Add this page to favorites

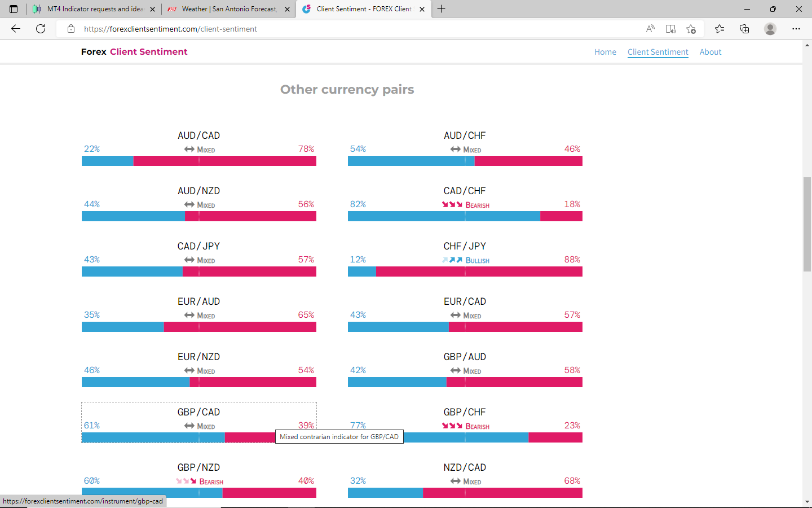click(691, 29)
